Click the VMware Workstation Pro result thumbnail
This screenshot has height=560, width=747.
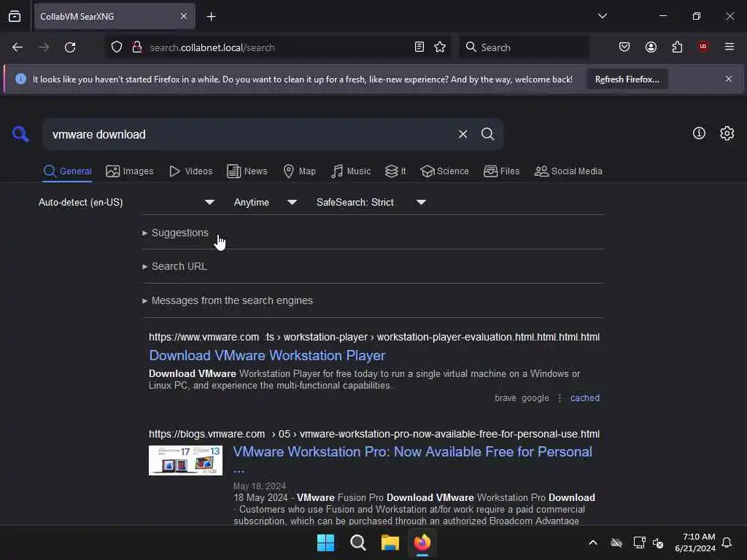(x=185, y=461)
